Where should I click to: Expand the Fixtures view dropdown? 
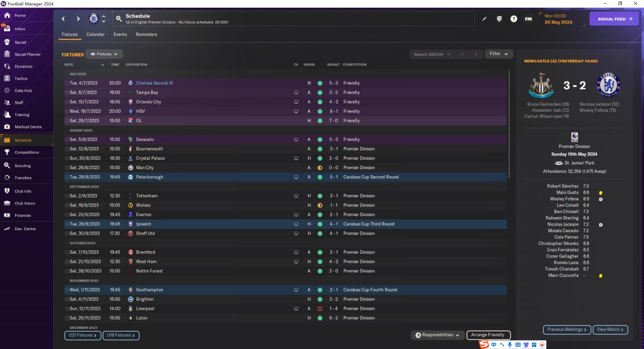(104, 54)
